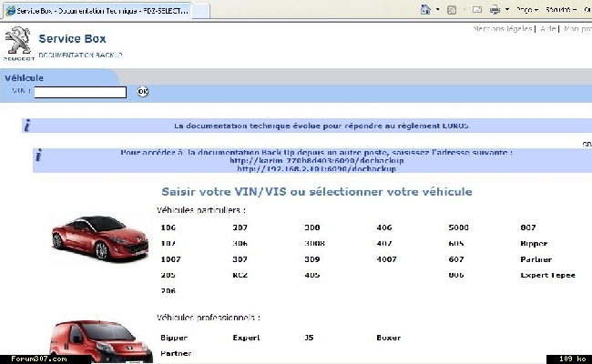This screenshot has height=364, width=592.
Task: Select Partner under Véhicules particuliers
Action: coord(536,259)
